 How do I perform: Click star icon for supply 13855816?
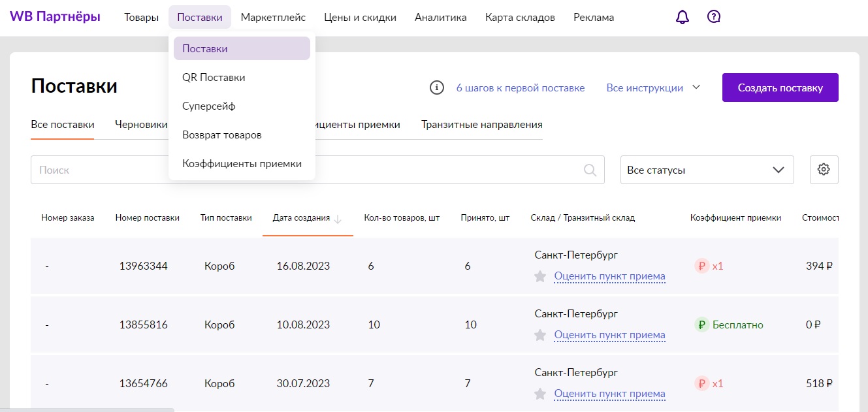point(540,336)
